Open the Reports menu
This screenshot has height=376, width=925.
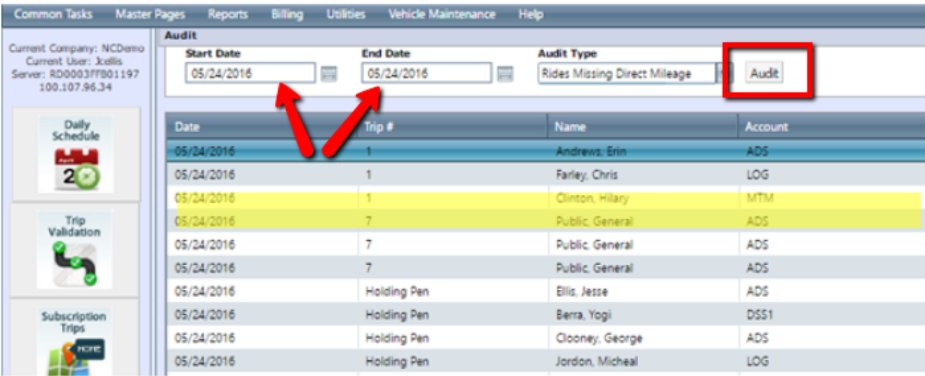(x=228, y=14)
